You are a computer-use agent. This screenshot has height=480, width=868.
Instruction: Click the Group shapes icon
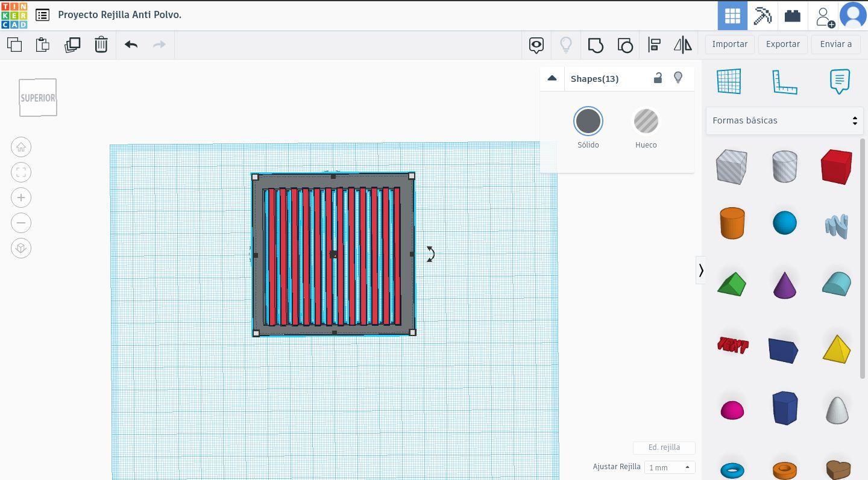click(x=595, y=45)
